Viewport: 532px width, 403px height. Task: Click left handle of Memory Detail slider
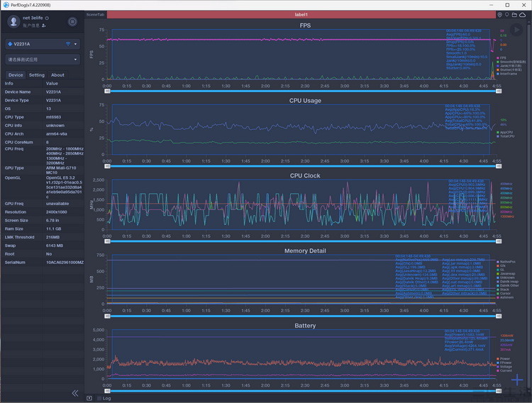click(x=107, y=316)
